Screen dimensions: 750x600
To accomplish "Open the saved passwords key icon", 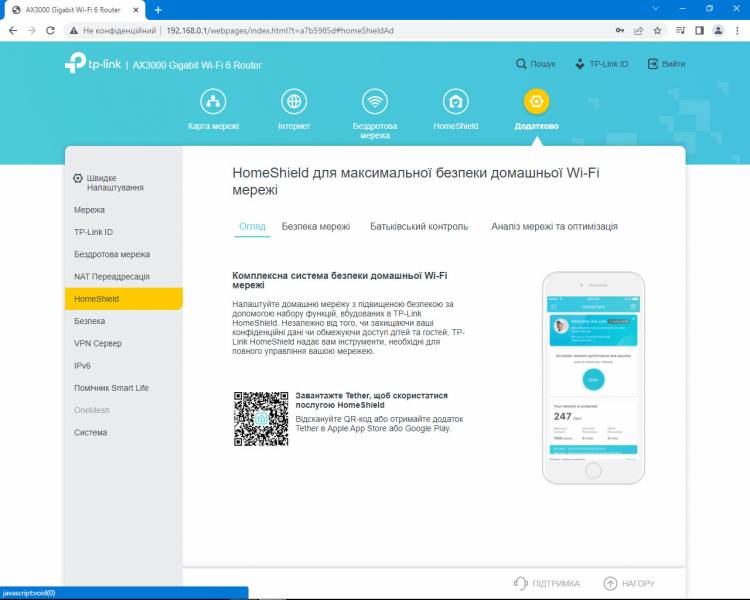I will [620, 31].
